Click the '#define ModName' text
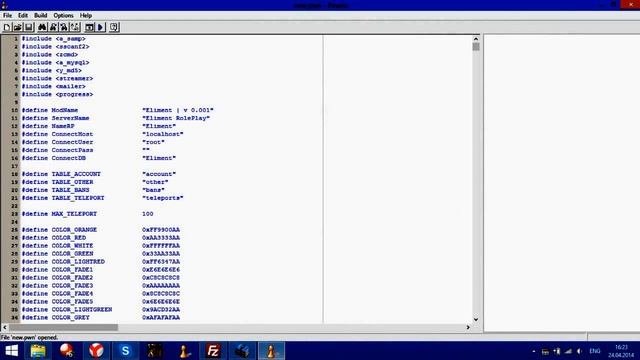The image size is (640, 360). (x=50, y=110)
